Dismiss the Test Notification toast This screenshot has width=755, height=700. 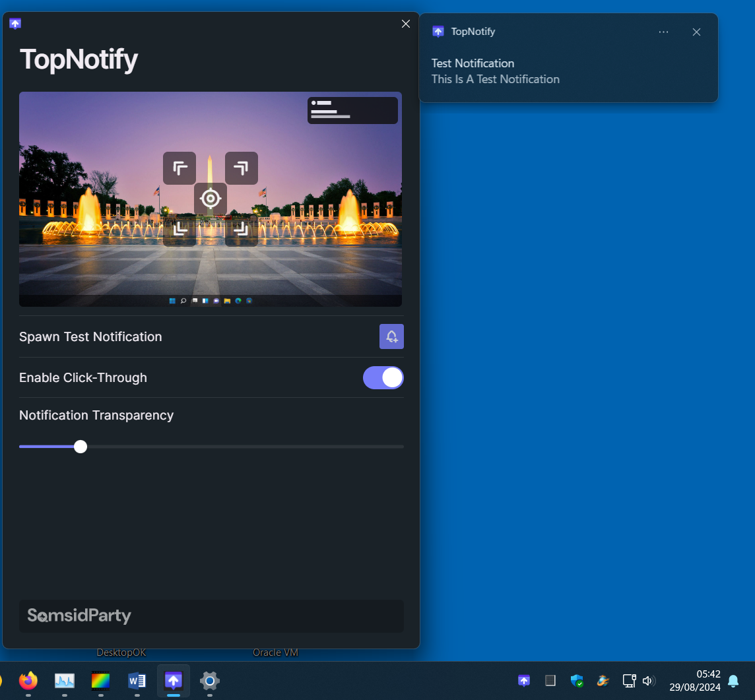coord(696,32)
